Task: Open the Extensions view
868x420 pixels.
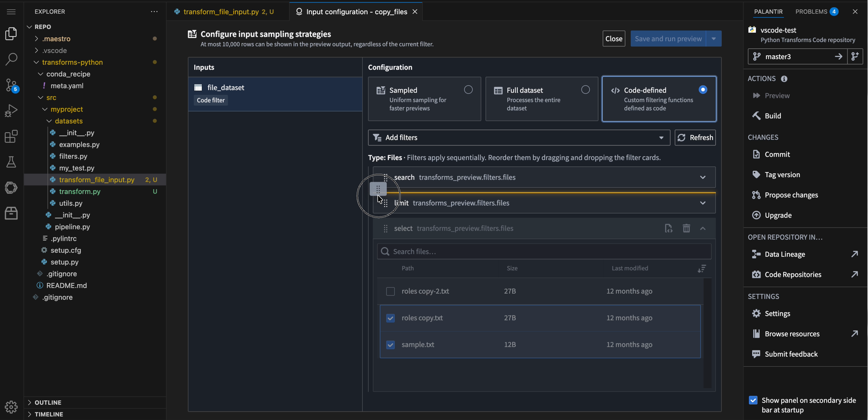Action: (x=11, y=136)
